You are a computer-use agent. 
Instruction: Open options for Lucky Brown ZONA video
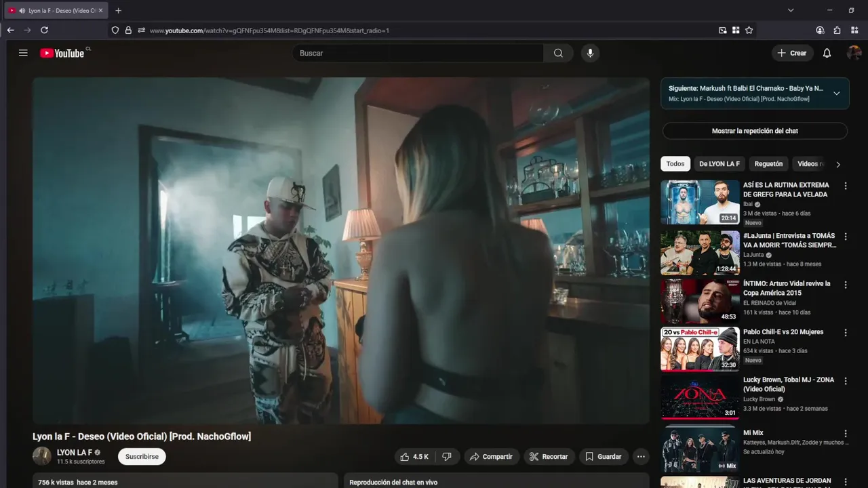[845, 381]
